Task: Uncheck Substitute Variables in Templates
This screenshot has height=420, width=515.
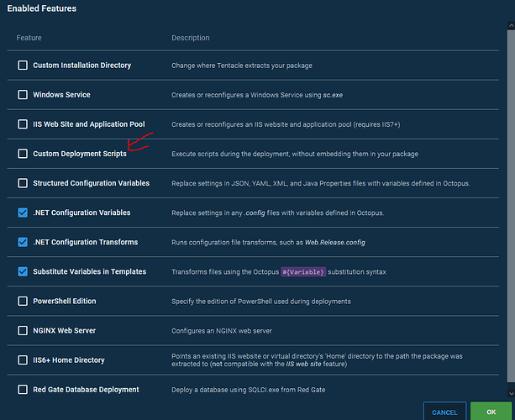Action: (23, 271)
